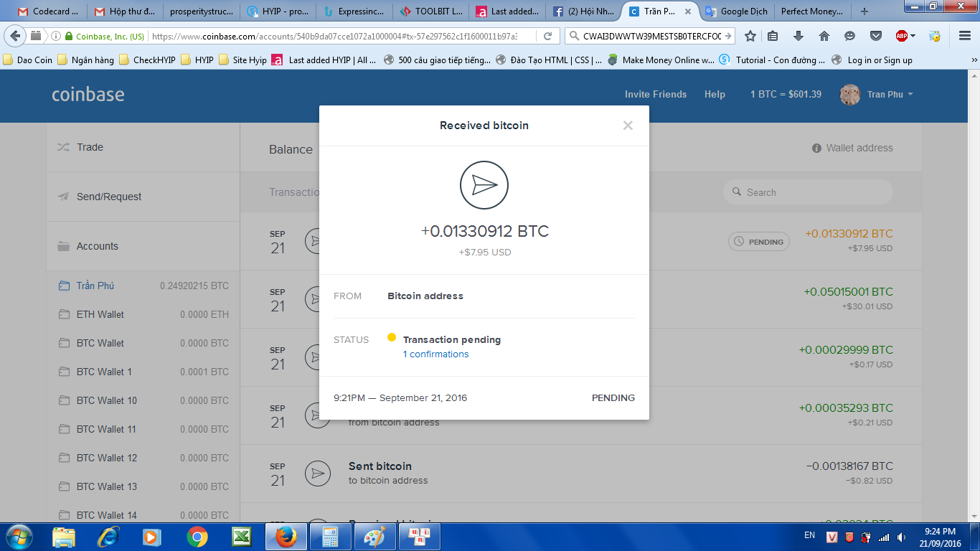Click the transactions Search field
The width and height of the screenshot is (980, 551).
coord(808,192)
